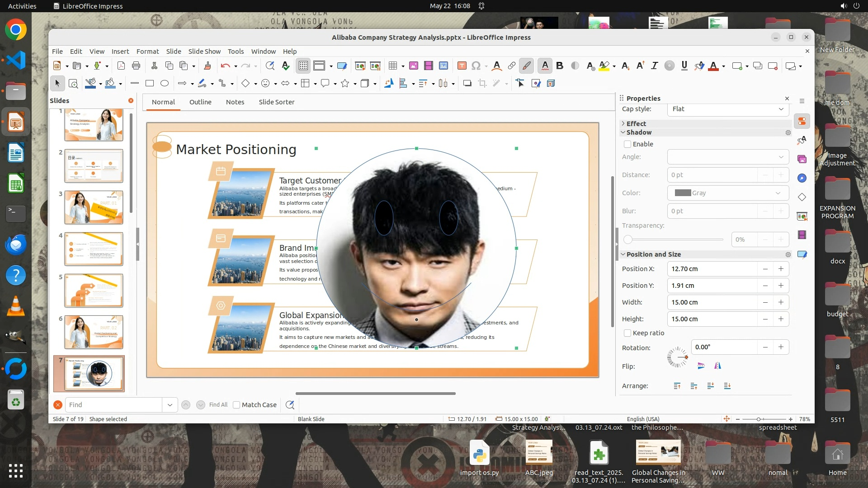
Task: Click the Insert Table icon
Action: [392, 66]
